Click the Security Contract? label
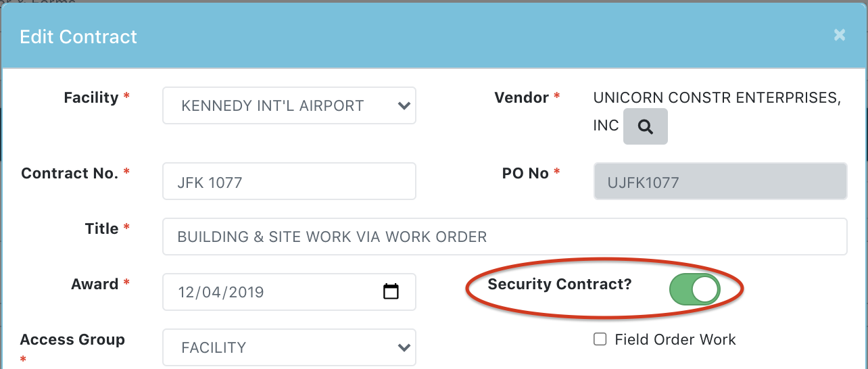The image size is (868, 369). coord(560,284)
